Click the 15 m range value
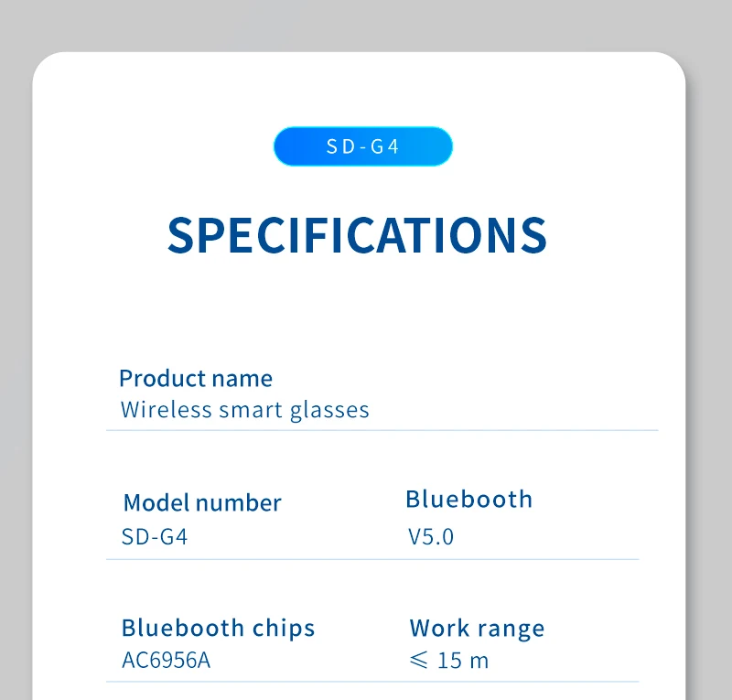Viewport: 732px width, 700px height. point(463,660)
